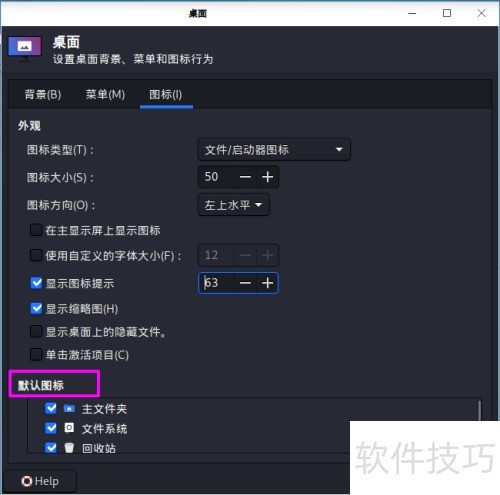The image size is (500, 495).
Task: Uncheck 显示缩略图(H) option
Action: point(36,309)
